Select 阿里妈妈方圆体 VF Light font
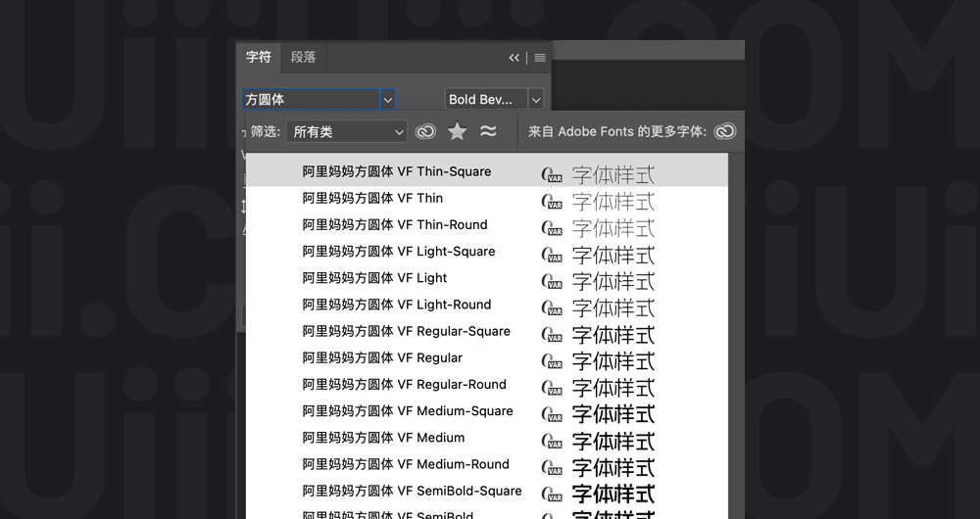 (487, 279)
